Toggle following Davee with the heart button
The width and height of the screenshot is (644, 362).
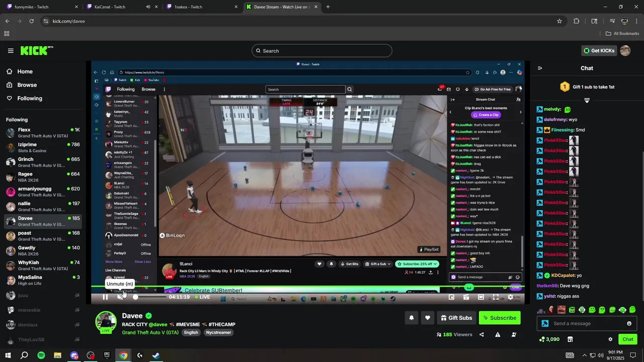tap(428, 318)
